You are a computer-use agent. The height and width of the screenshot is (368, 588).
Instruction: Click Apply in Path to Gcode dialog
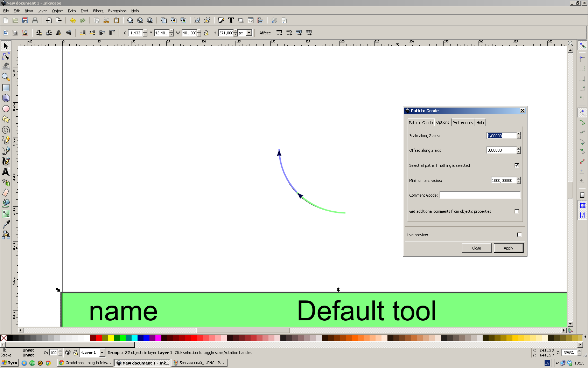[509, 248]
